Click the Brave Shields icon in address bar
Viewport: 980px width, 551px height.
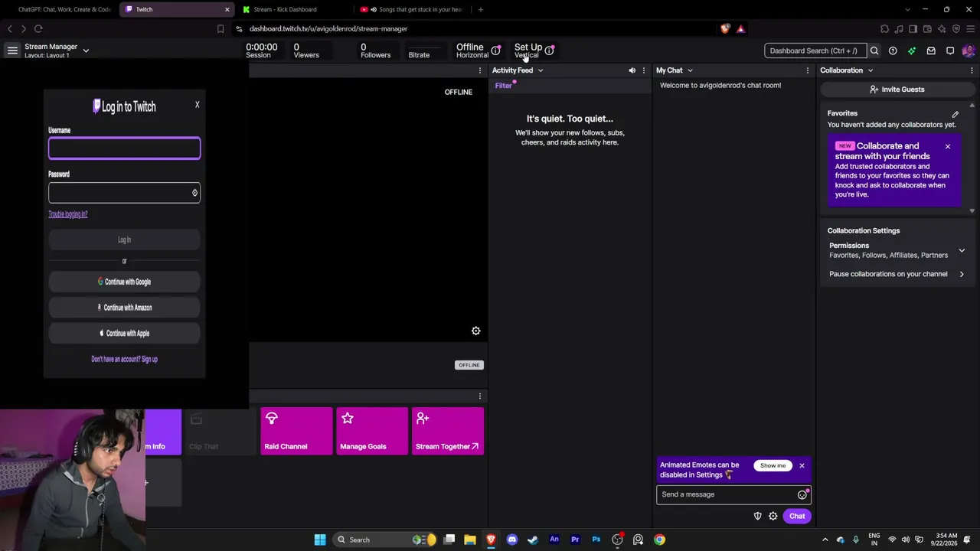pyautogui.click(x=725, y=29)
